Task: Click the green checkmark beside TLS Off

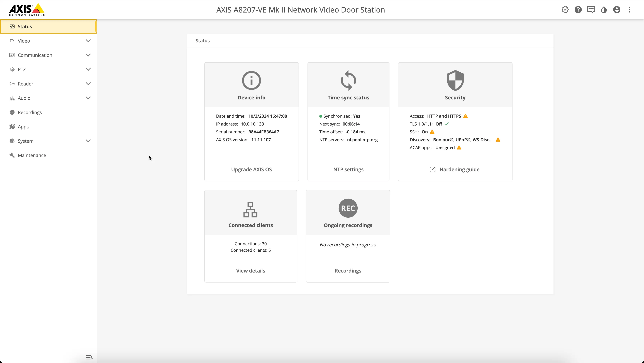Action: coord(447,124)
